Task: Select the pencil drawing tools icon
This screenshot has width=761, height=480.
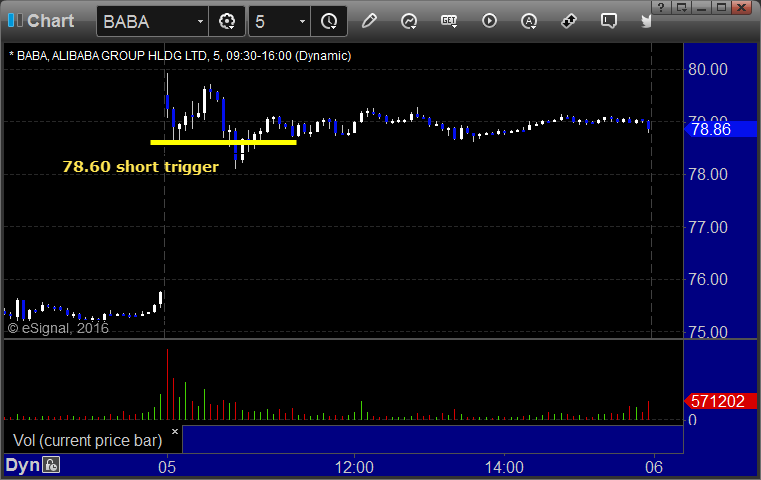Action: [369, 21]
